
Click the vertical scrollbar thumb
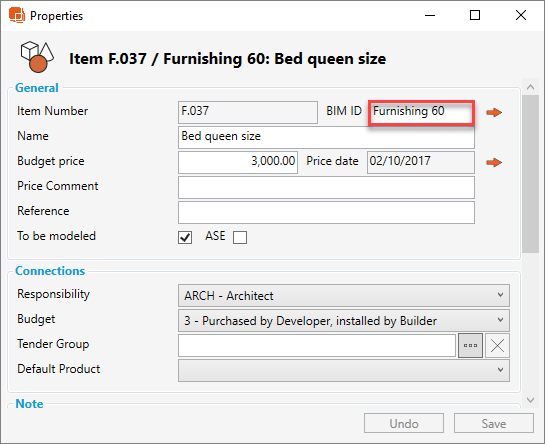(x=530, y=174)
